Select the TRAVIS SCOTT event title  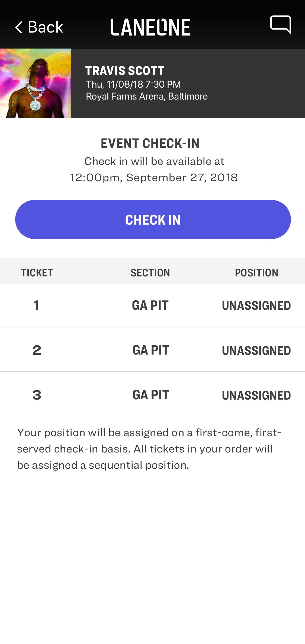pos(125,71)
